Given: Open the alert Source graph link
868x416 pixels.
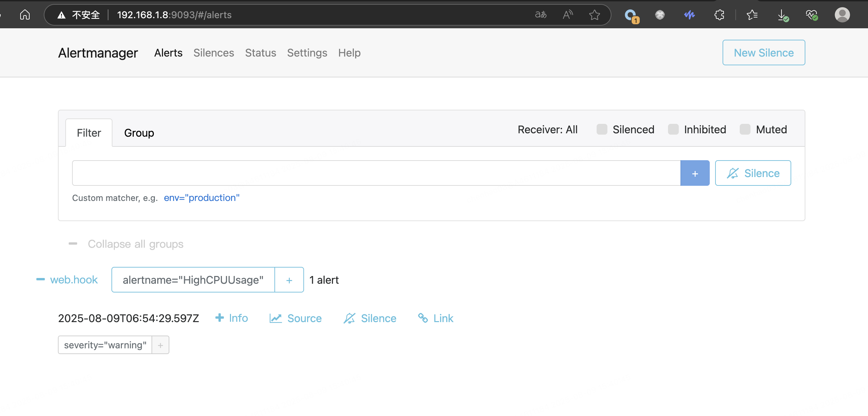Looking at the screenshot, I should point(296,318).
